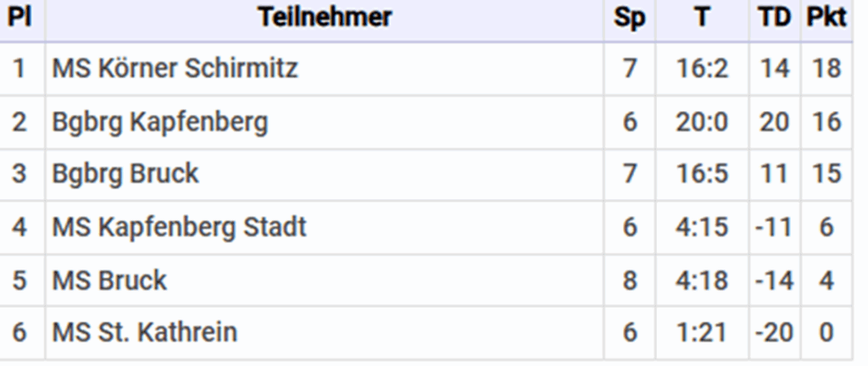Image resolution: width=868 pixels, height=366 pixels.
Task: Click the 16:2 goals cell
Action: pyautogui.click(x=702, y=68)
